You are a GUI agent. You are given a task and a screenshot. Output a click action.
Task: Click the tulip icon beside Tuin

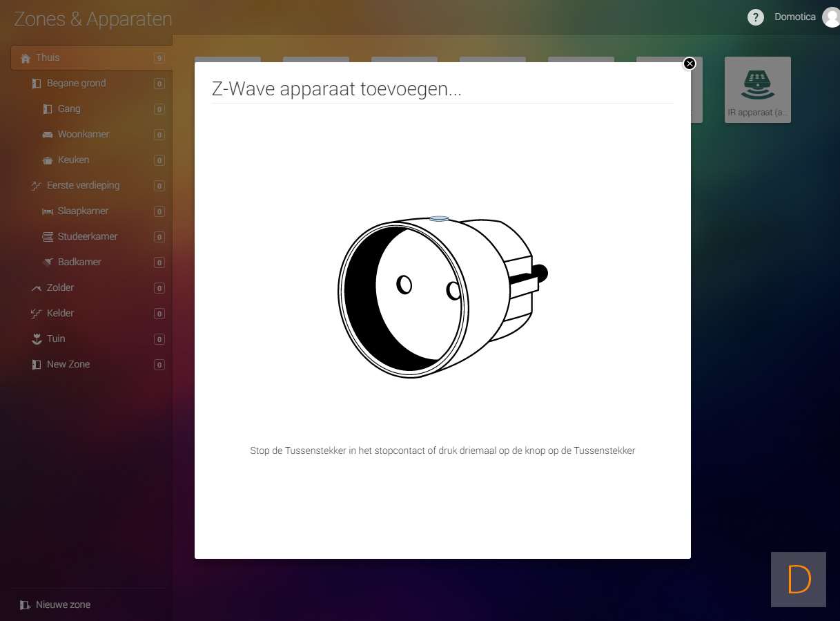(37, 339)
